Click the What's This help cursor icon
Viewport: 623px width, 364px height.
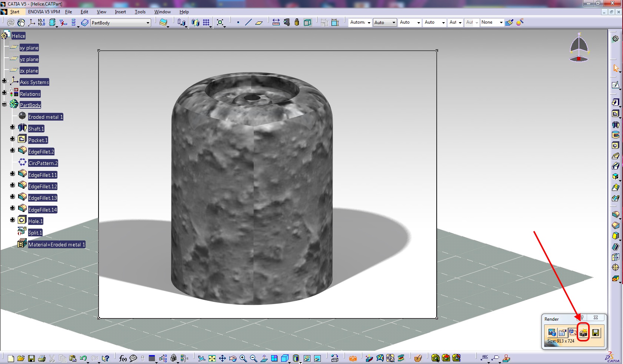tap(106, 358)
